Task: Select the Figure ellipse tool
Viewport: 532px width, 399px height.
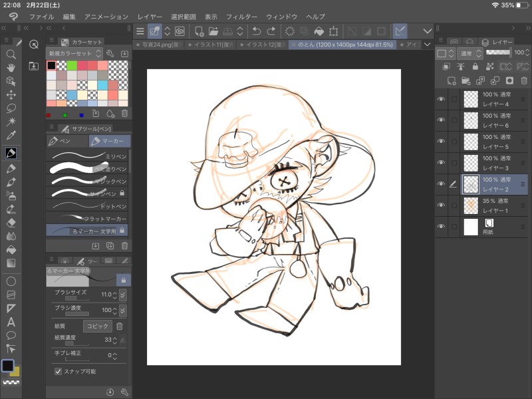Action: (11, 281)
